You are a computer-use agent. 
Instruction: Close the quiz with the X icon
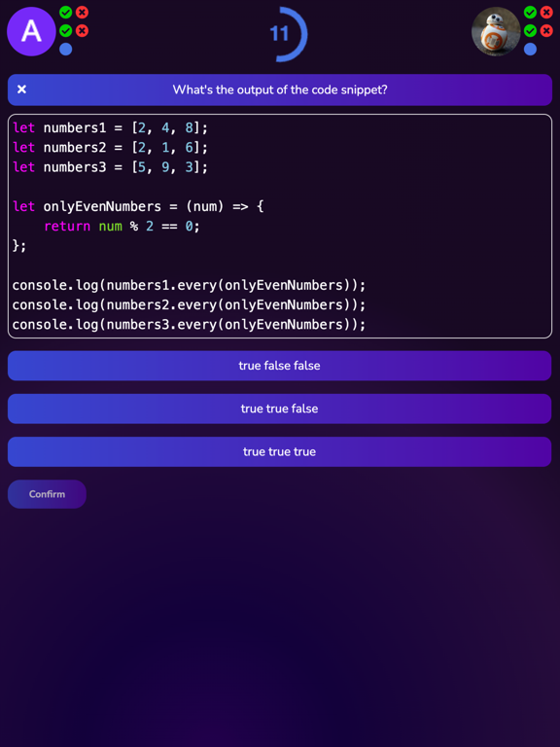click(x=21, y=89)
